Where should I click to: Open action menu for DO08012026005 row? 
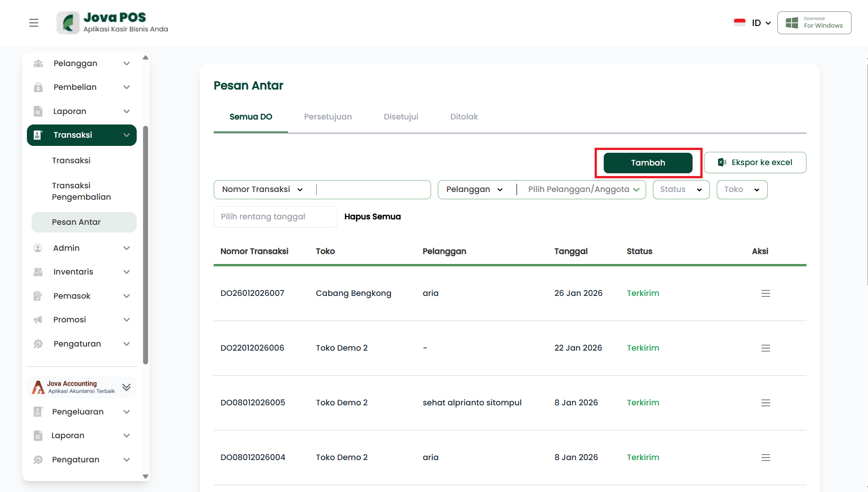coord(765,403)
